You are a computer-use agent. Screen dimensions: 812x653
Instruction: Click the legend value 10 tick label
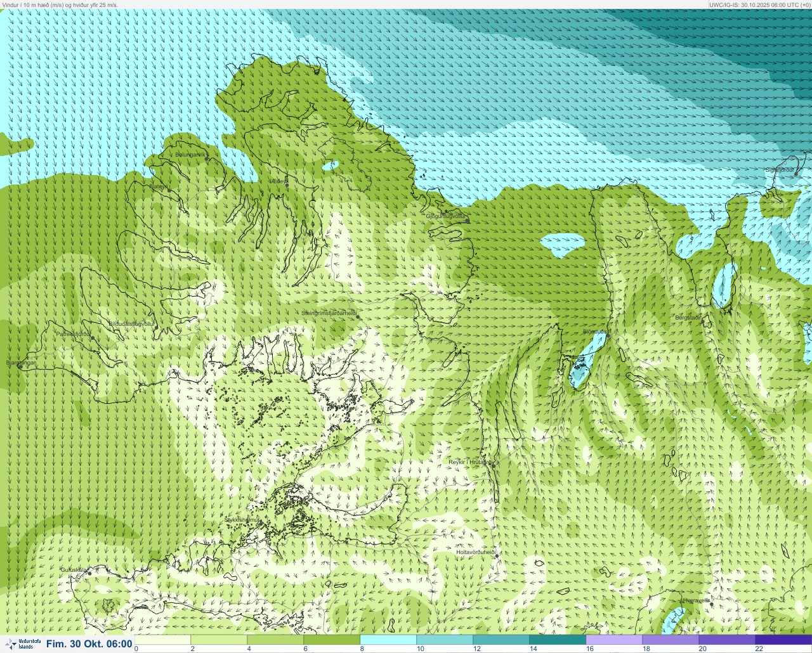pos(421,649)
